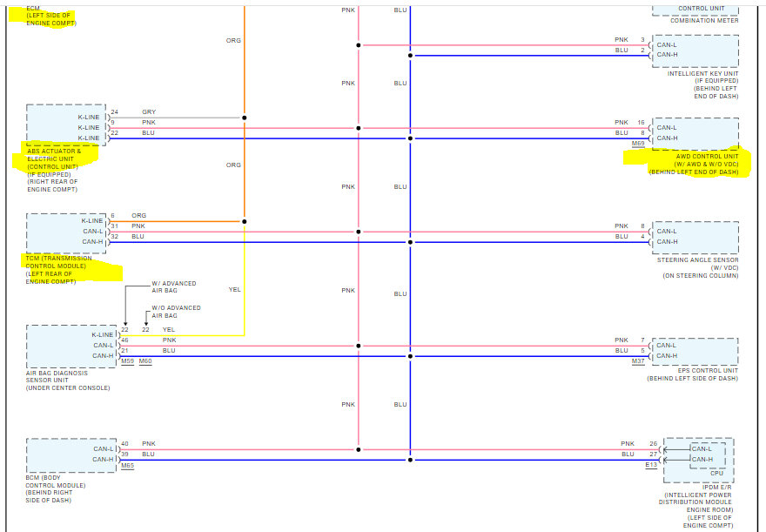Click pin 39 on BCM CAN-H
Image resolution: width=766 pixels, height=532 pixels.
coord(124,454)
